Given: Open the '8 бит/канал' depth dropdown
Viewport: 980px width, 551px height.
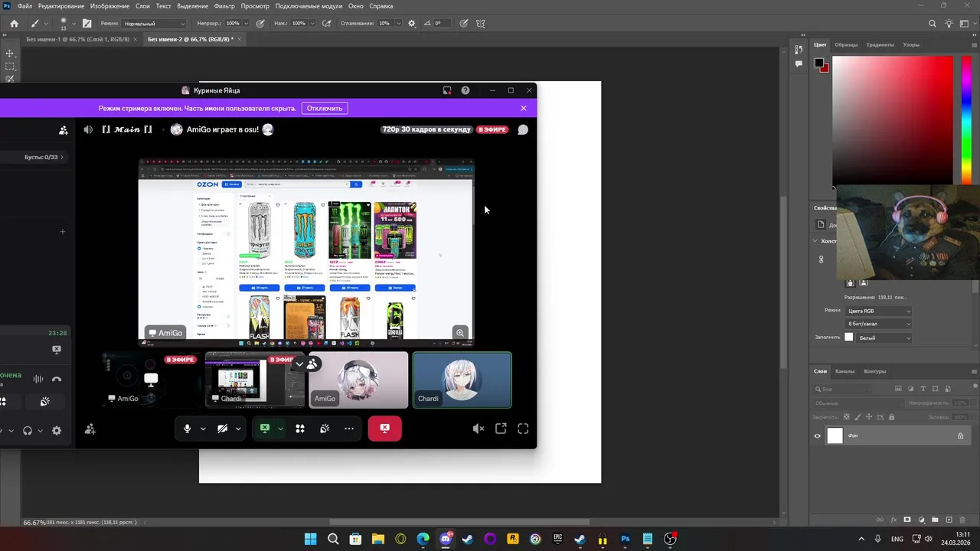Looking at the screenshot, I should pyautogui.click(x=879, y=324).
